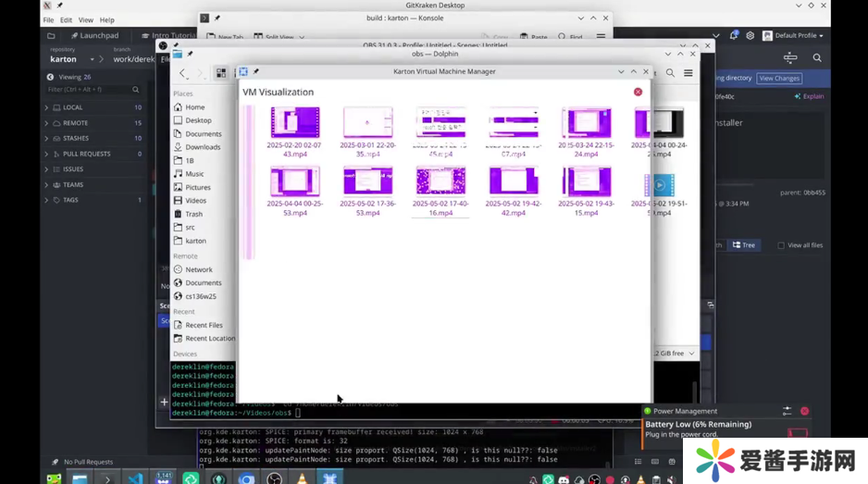Open VLC from the taskbar
Screen dimensions: 868x484
pyautogui.click(x=302, y=478)
